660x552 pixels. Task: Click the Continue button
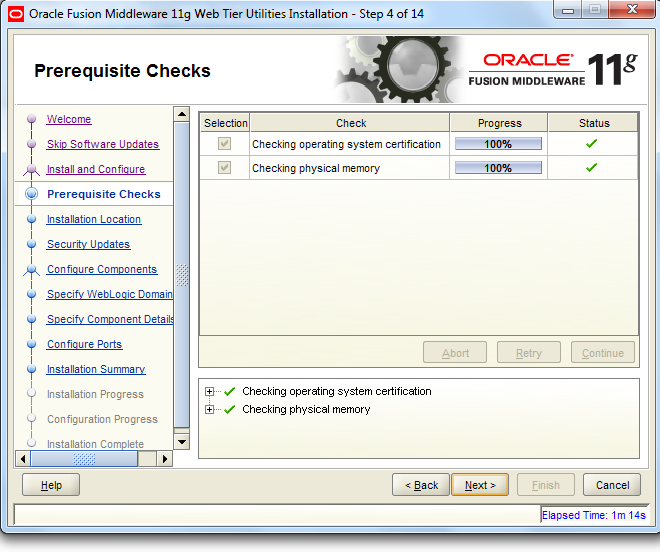pos(603,352)
